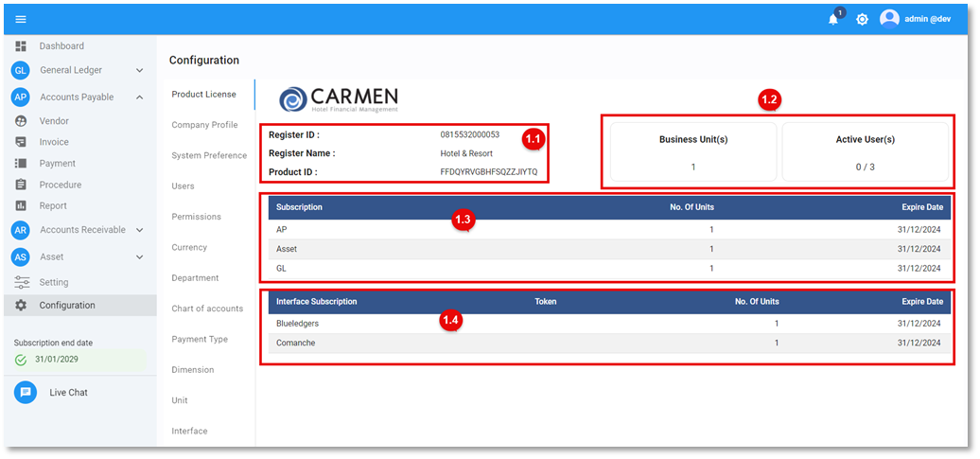Open the Report item in sidebar
The width and height of the screenshot is (980, 459).
(x=53, y=205)
